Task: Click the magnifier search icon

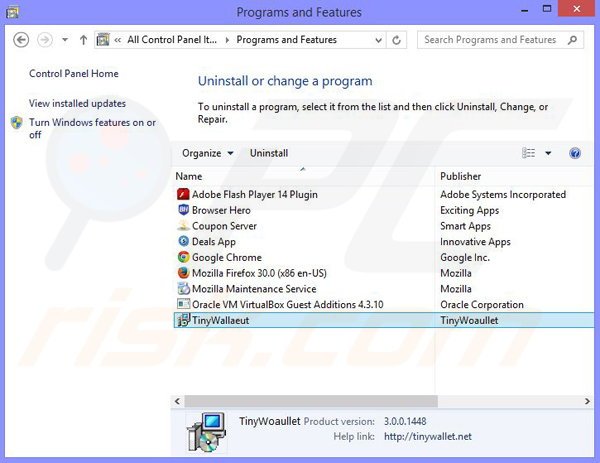Action: click(572, 40)
